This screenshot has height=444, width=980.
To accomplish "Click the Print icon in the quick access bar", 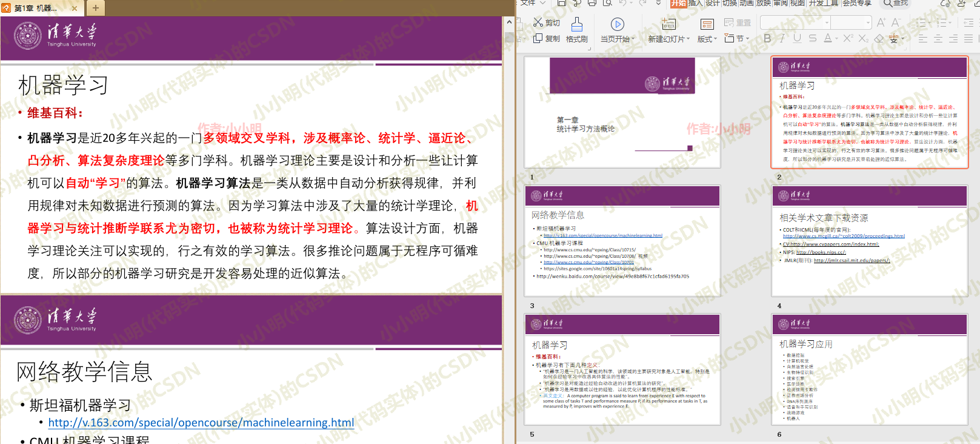I will pyautogui.click(x=591, y=3).
